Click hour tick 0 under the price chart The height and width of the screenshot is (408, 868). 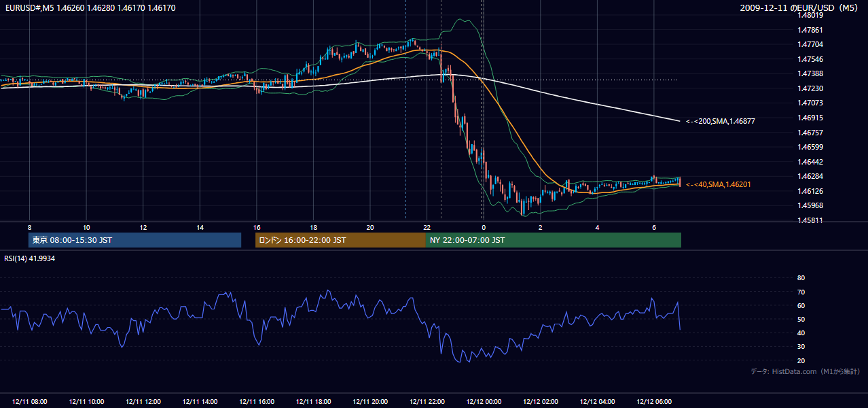point(484,227)
